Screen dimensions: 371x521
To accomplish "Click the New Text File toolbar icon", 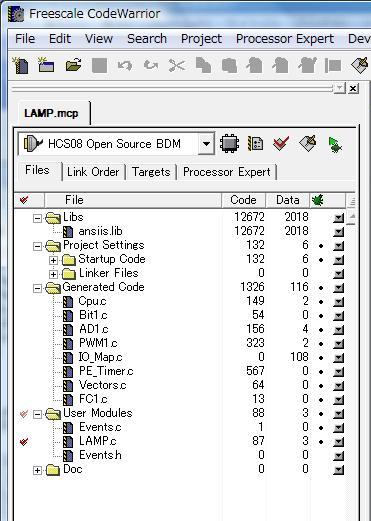I will click(x=21, y=65).
